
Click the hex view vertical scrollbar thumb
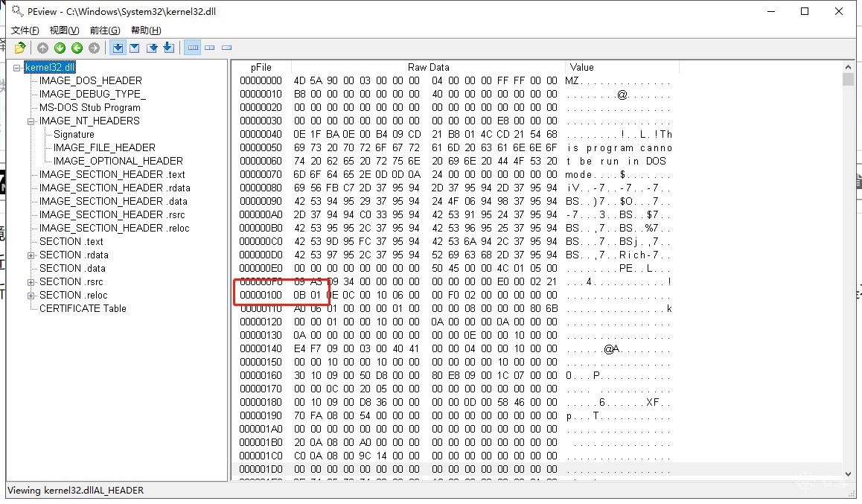848,80
